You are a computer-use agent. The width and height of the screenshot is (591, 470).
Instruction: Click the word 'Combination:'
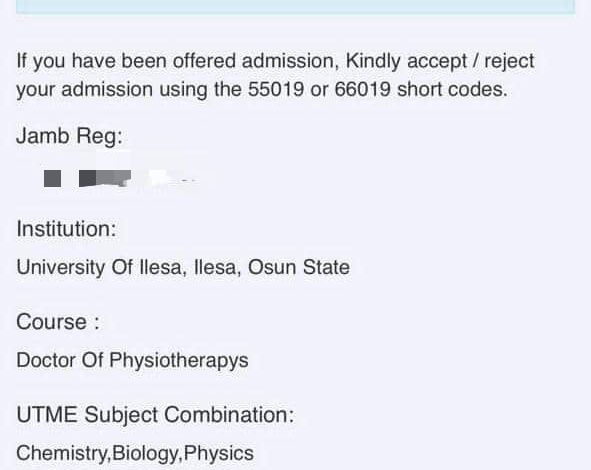coord(229,415)
